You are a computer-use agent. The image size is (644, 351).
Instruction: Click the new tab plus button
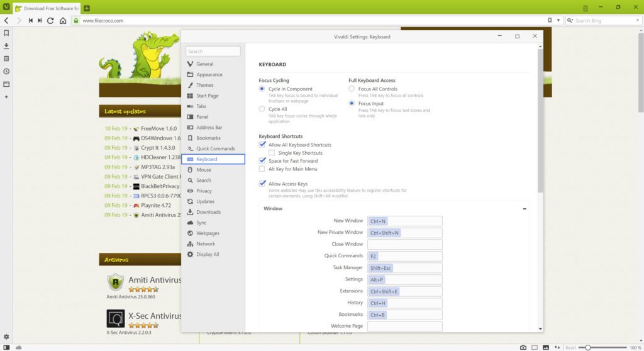[x=87, y=8]
